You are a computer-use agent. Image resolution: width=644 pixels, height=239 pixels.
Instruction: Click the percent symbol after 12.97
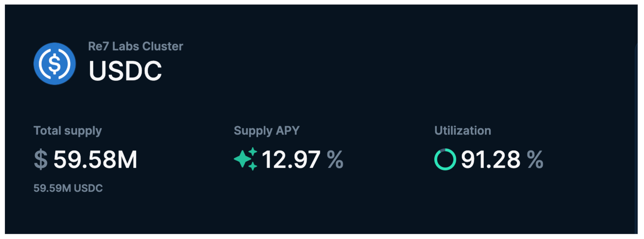pyautogui.click(x=335, y=159)
